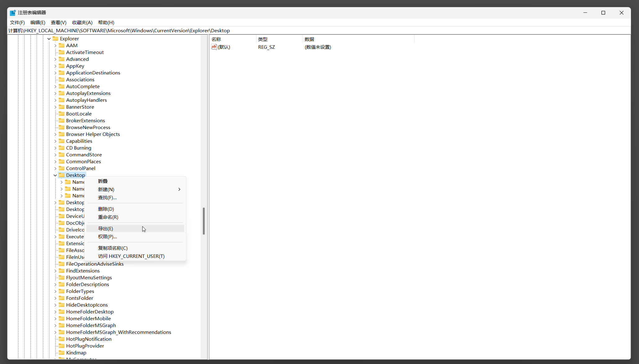Image resolution: width=639 pixels, height=364 pixels.
Task: Select the HomeFolderDesktop key
Action: 90,312
